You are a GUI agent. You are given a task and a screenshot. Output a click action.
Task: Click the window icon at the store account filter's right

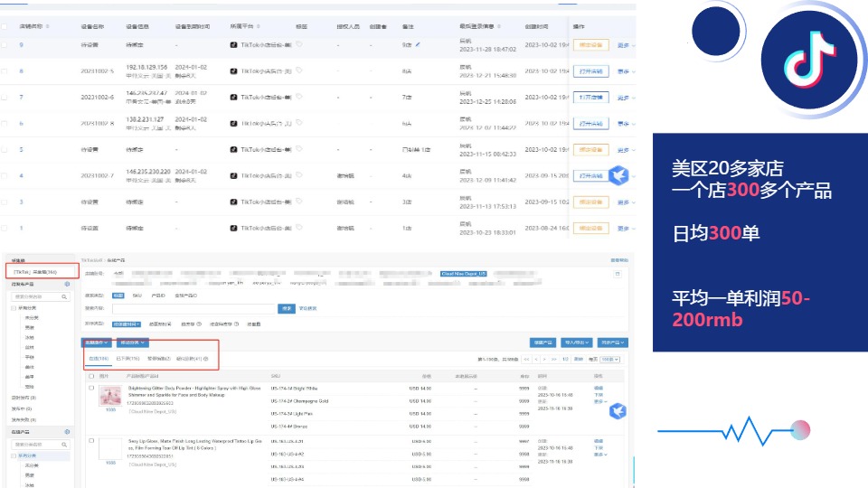point(618,274)
